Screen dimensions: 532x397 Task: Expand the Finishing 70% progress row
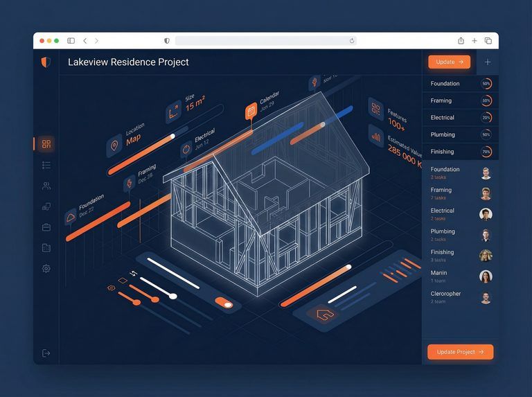point(460,152)
